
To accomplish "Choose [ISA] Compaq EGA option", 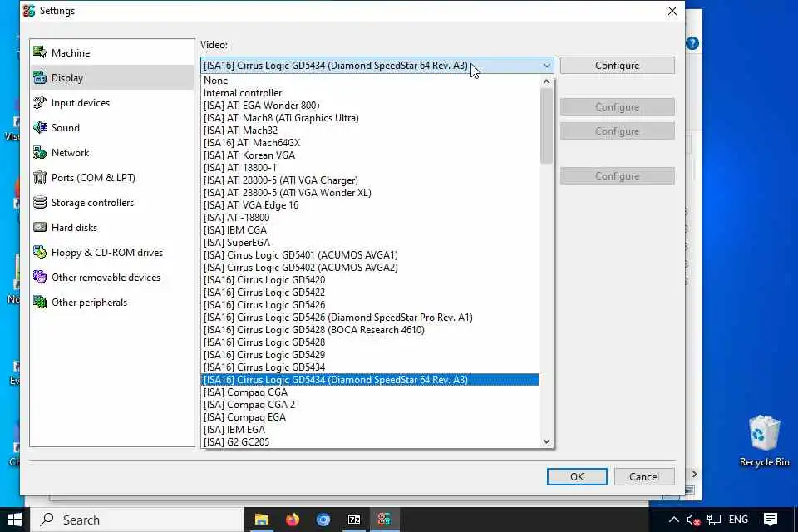I will pyautogui.click(x=370, y=417).
